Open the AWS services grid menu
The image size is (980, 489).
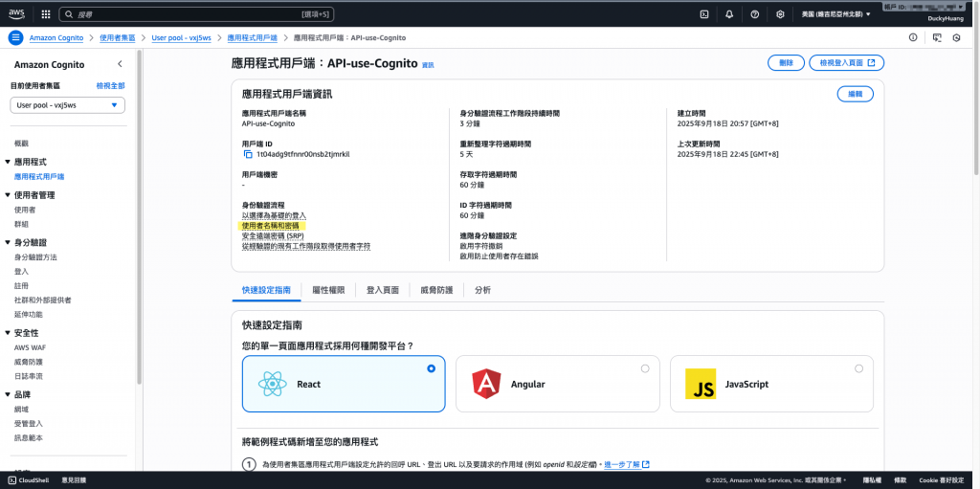(46, 13)
